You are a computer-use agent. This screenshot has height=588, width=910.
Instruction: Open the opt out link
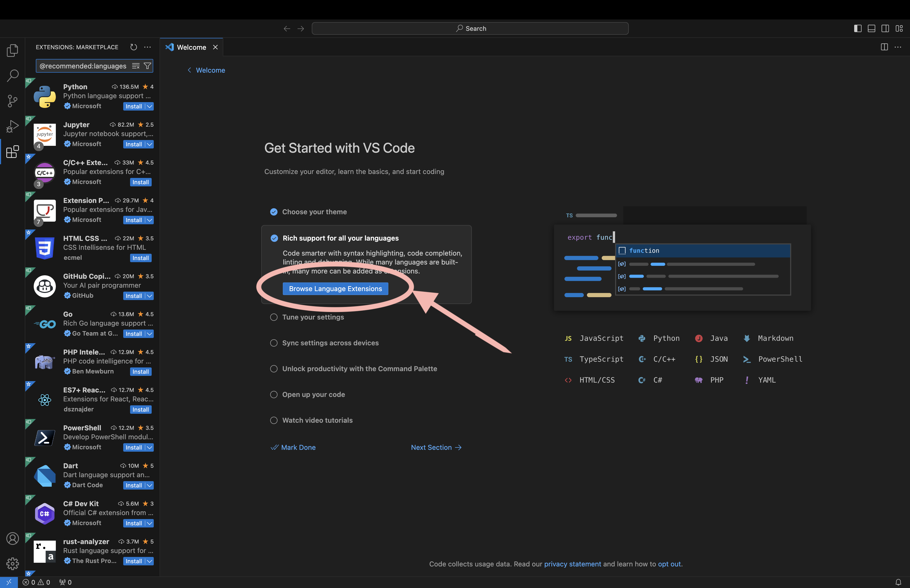[x=669, y=564]
